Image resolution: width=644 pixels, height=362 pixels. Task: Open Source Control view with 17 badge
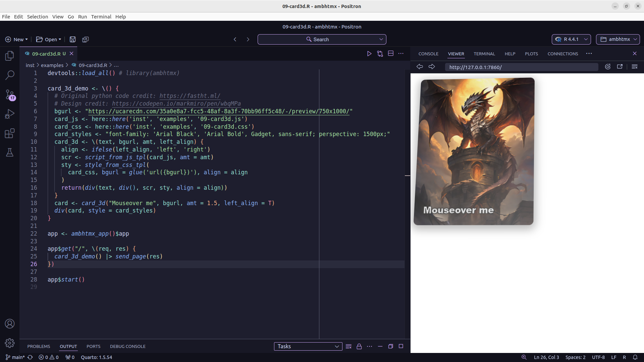click(10, 95)
